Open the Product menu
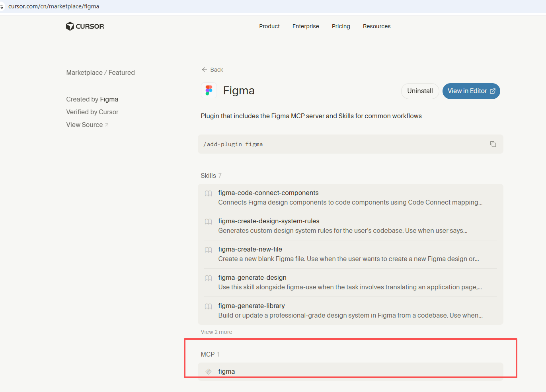Image resolution: width=546 pixels, height=392 pixels. [x=269, y=26]
